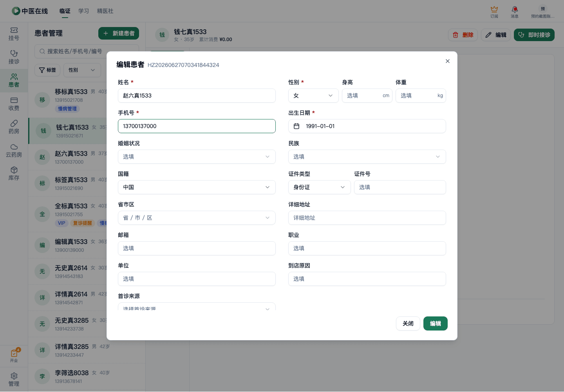
Task: Open the 收费 billing sidebar icon
Action: pos(14,104)
